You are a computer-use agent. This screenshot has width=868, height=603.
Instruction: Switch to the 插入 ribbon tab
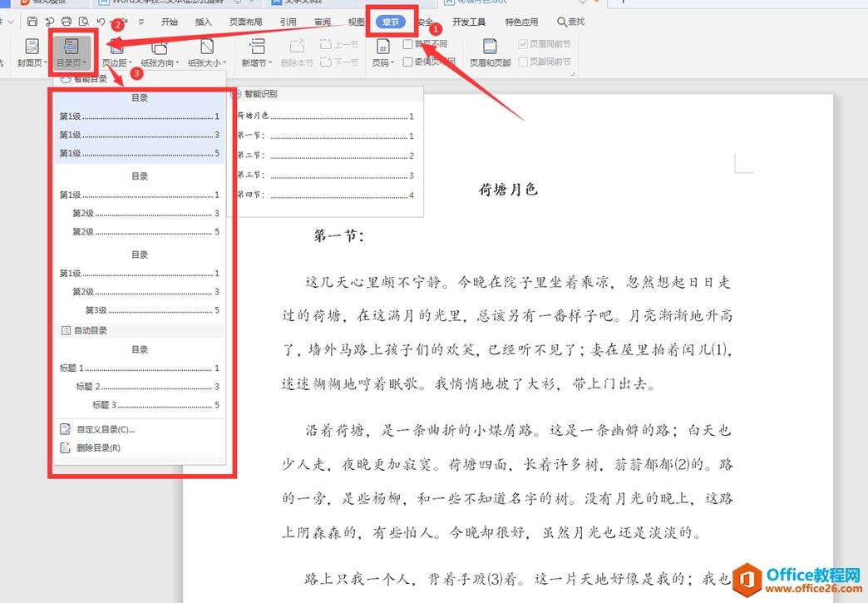tap(203, 22)
